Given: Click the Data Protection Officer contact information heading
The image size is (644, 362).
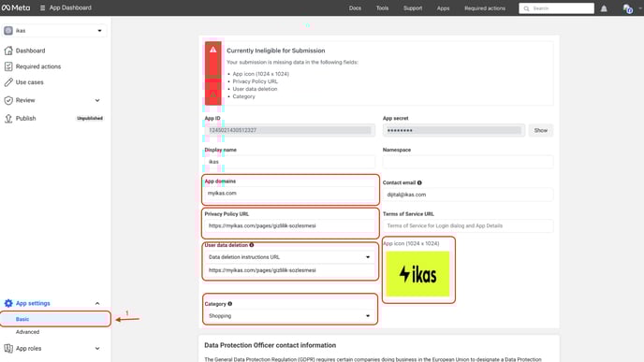Looking at the screenshot, I should (271, 345).
